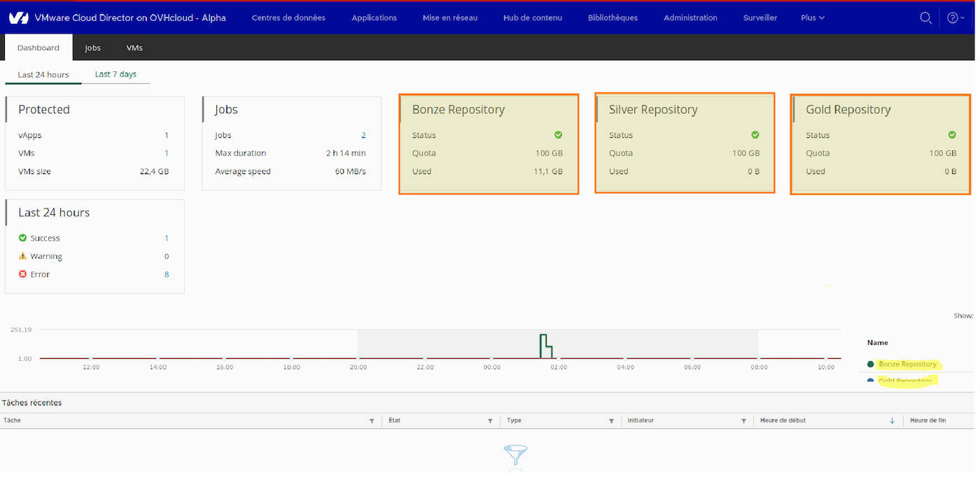Expand the chevron next to the help icon
The height and width of the screenshot is (477, 980).
[x=962, y=17]
